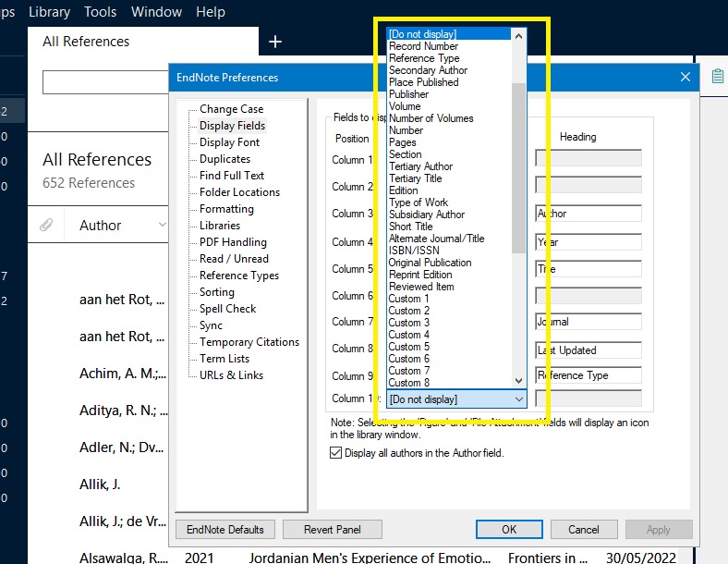Viewport: 728px width, 564px height.
Task: Choose [Do not display] at list top
Action: click(x=448, y=34)
